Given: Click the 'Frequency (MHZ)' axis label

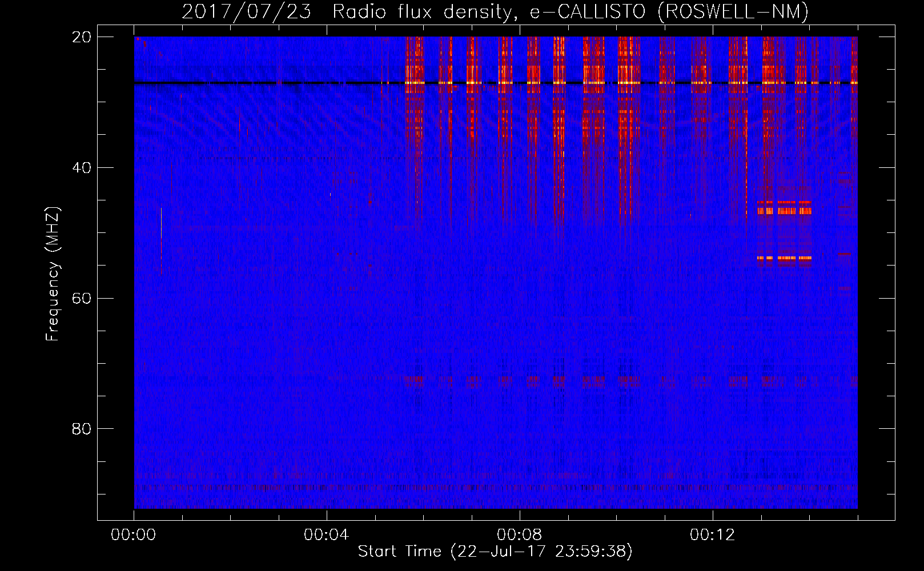Looking at the screenshot, I should [53, 274].
